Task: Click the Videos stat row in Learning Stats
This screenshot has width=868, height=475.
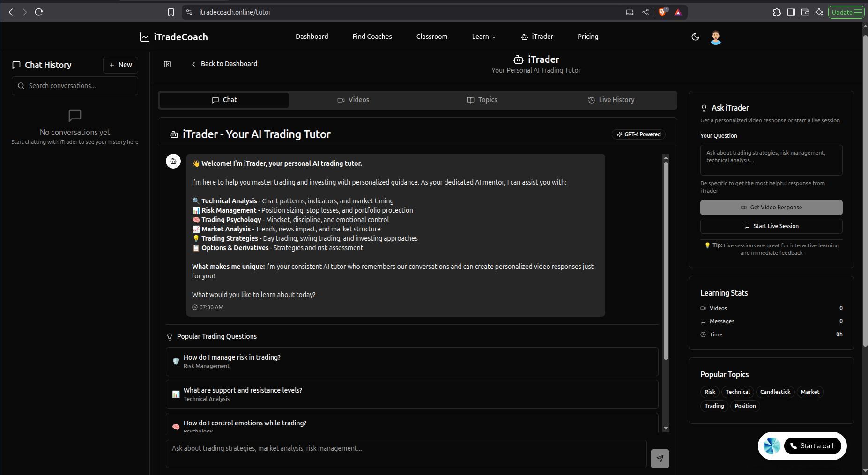Action: coord(771,308)
